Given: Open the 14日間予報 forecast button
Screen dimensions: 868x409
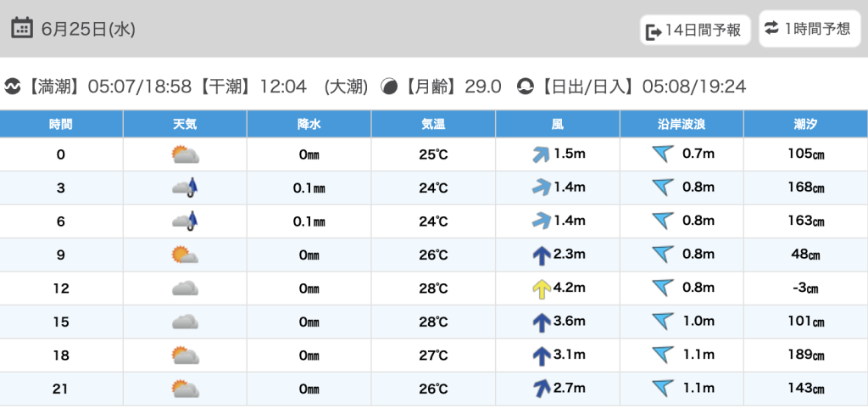Looking at the screenshot, I should point(695,31).
